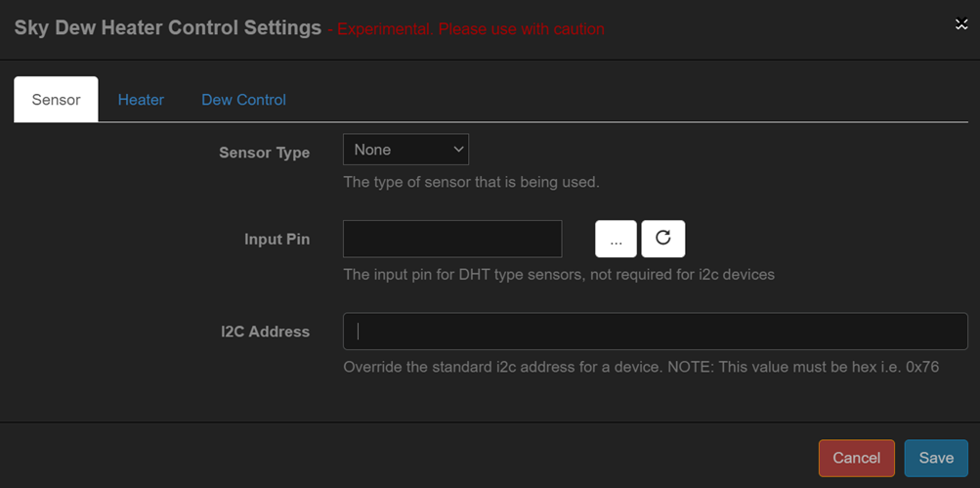
Task: Click the DHT input pin help text
Action: pos(558,275)
